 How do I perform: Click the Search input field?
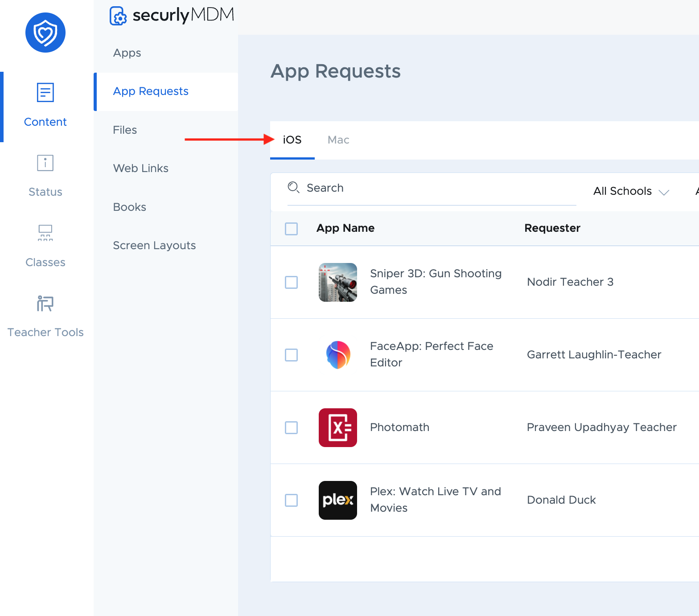(x=432, y=189)
